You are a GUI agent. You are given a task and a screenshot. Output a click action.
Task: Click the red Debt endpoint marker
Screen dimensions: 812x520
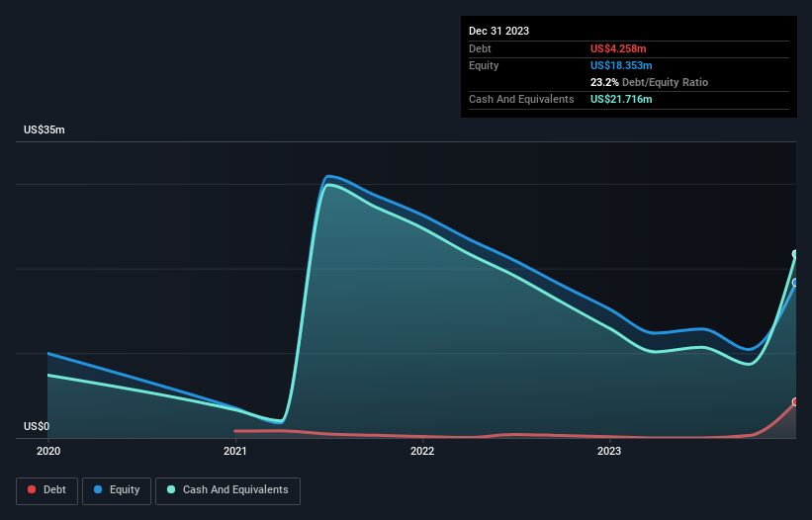click(x=796, y=402)
